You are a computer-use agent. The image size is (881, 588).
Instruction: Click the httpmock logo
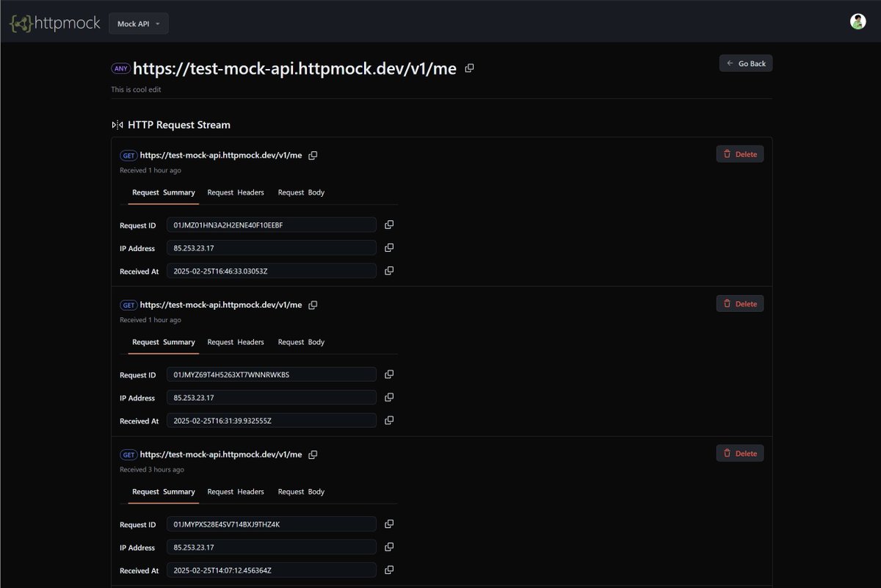(x=55, y=23)
